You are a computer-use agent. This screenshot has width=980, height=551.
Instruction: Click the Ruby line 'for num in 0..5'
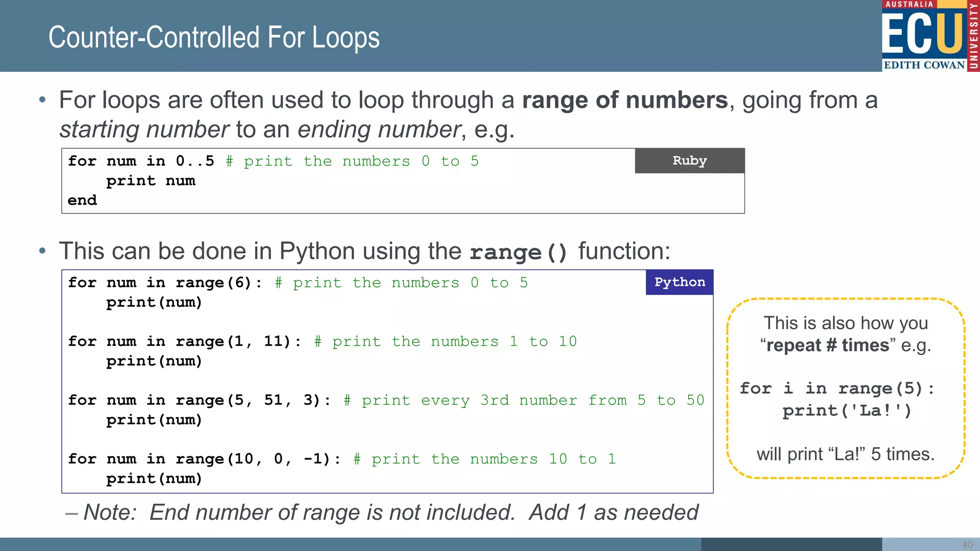pos(141,161)
